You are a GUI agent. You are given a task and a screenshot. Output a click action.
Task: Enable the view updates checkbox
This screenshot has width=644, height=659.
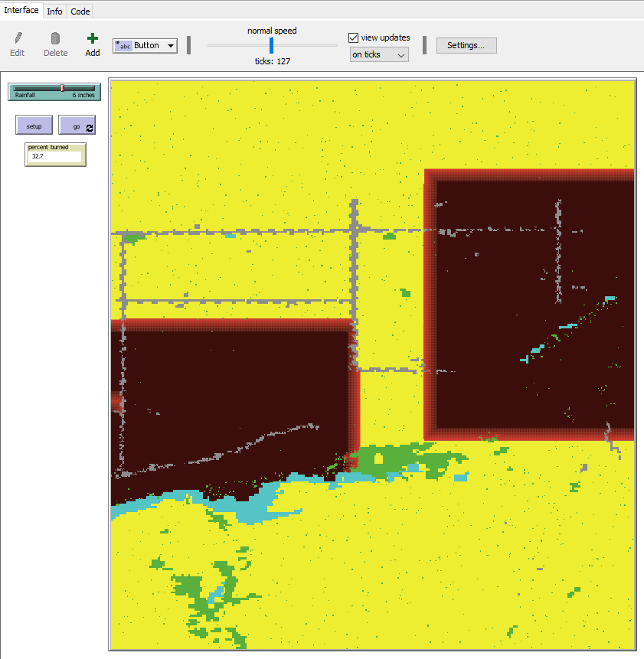click(353, 37)
